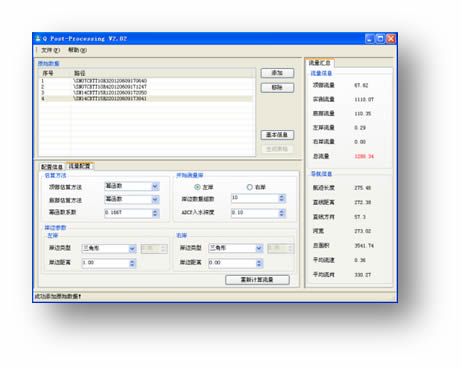This screenshot has height=368, width=463.
Task: Click the Q Post-Processing title bar icon
Action: click(38, 39)
